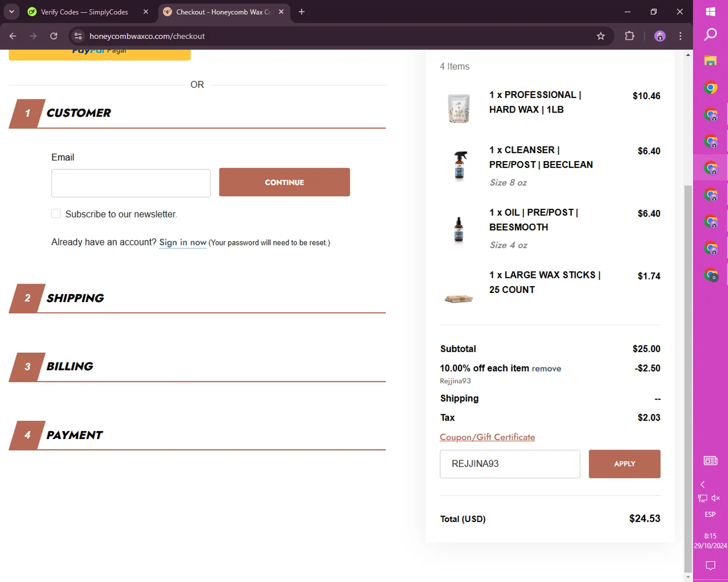
Task: Open the Customer step header
Action: pos(197,113)
